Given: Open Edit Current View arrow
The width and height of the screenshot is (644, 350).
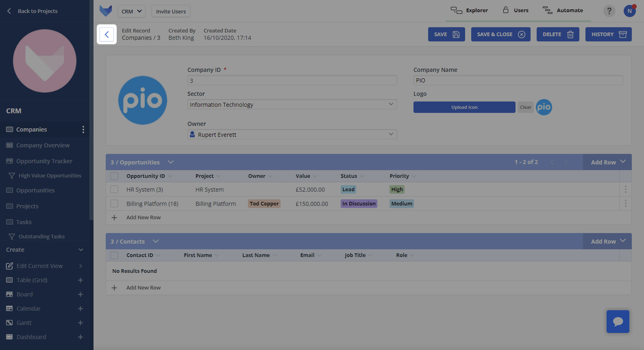Looking at the screenshot, I should [x=80, y=266].
